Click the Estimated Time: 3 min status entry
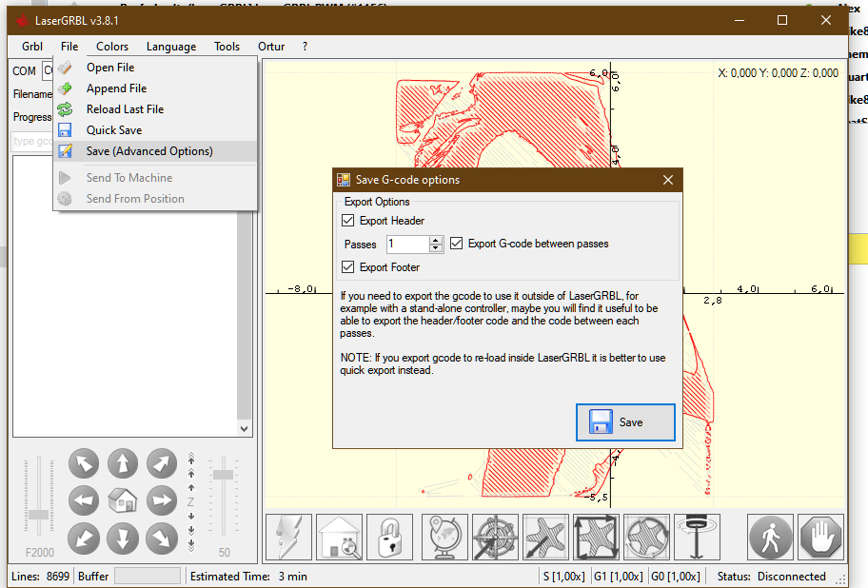Screen dimensions: 868x588 (248, 577)
